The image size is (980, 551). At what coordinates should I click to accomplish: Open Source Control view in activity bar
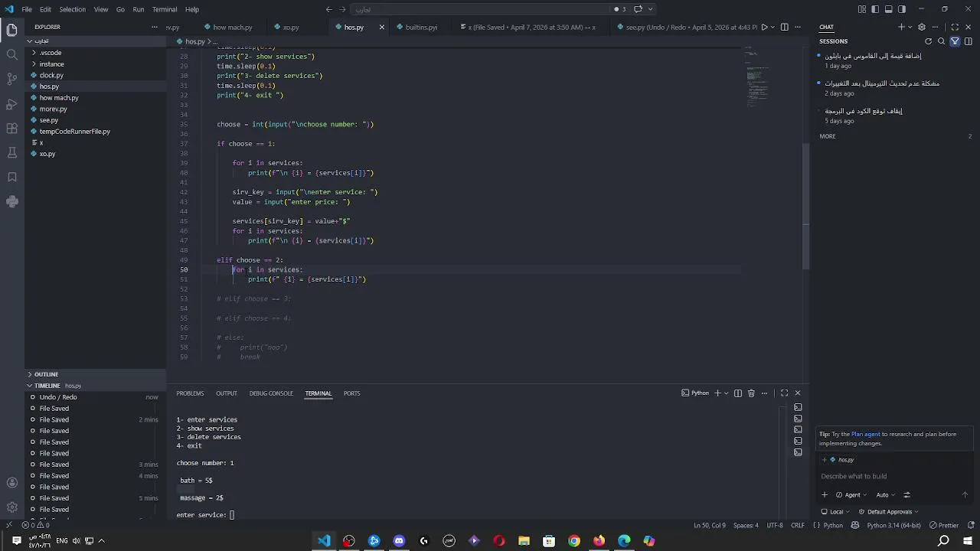(11, 80)
